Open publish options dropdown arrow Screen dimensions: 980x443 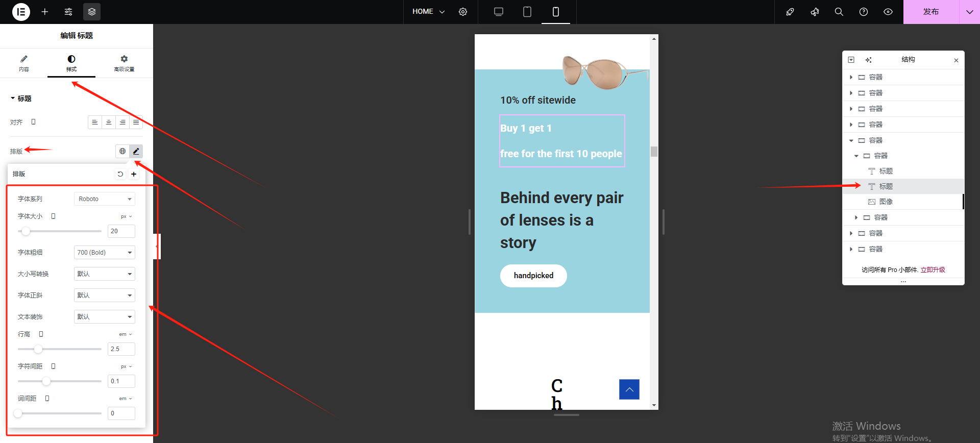tap(969, 12)
